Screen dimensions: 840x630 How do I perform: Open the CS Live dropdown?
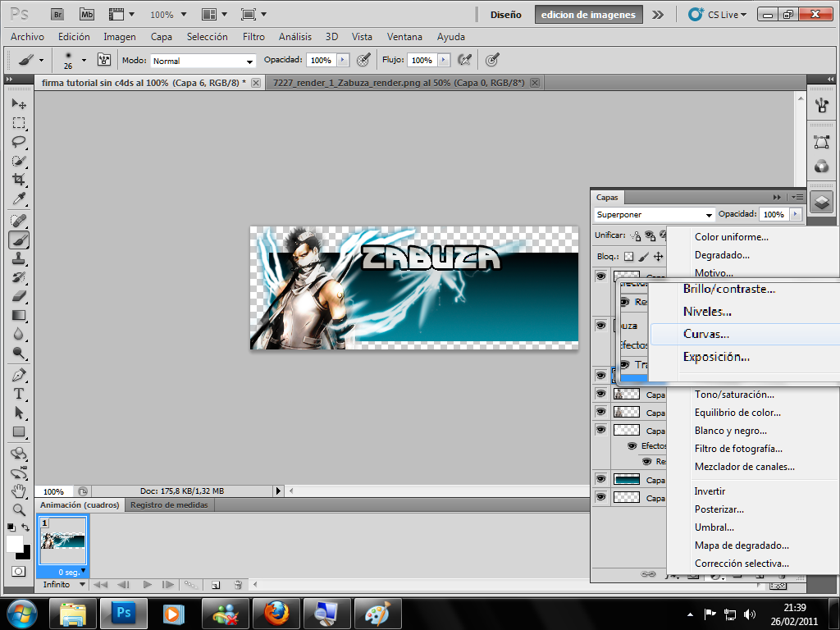tap(718, 15)
